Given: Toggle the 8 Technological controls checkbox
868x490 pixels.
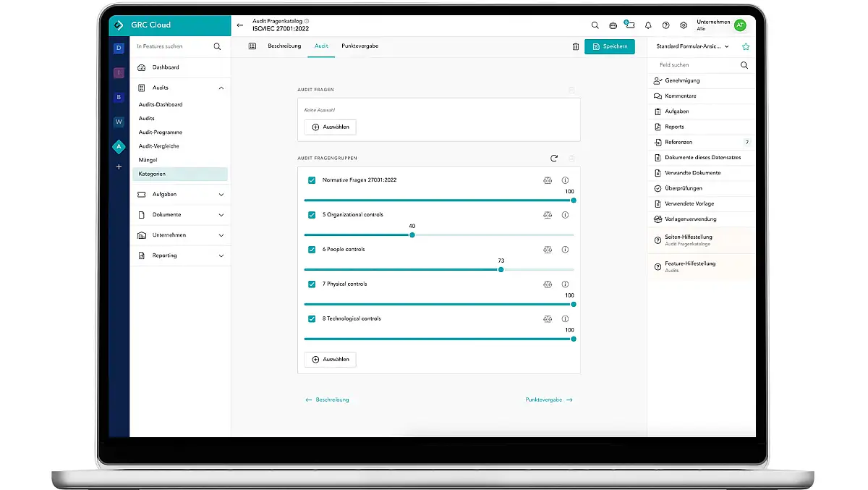Looking at the screenshot, I should point(312,319).
